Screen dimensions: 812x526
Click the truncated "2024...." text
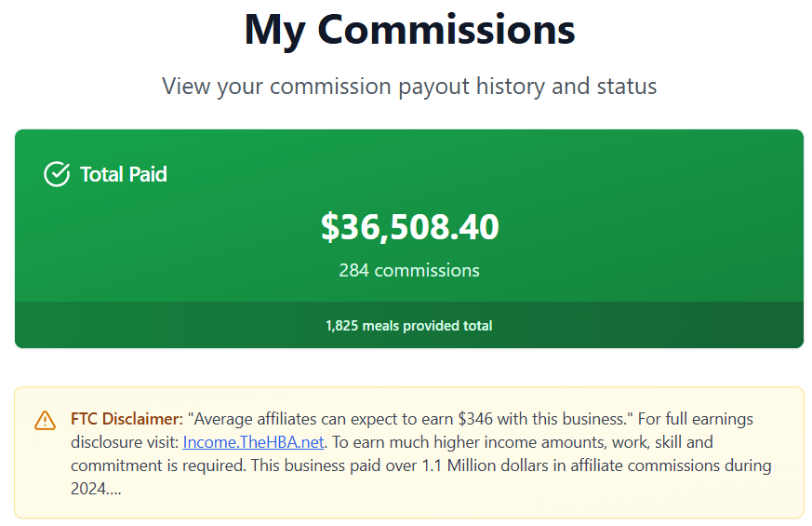point(96,489)
